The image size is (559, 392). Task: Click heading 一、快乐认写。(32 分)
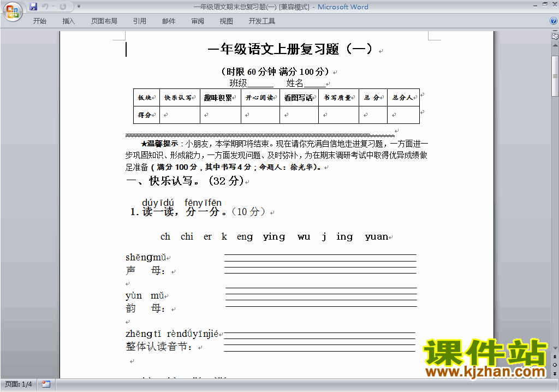point(185,181)
